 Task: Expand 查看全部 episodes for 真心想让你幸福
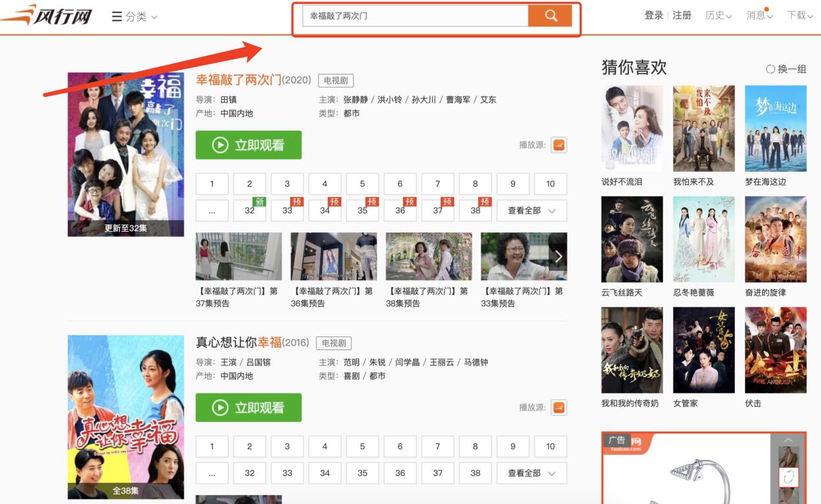pyautogui.click(x=532, y=474)
